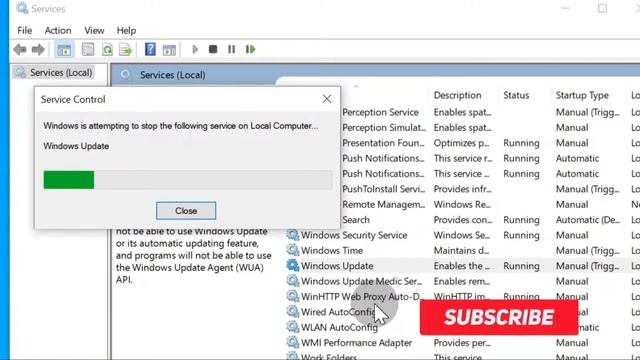Toggle the show/hide console tree icon
640x360 pixels.
pos(64,49)
